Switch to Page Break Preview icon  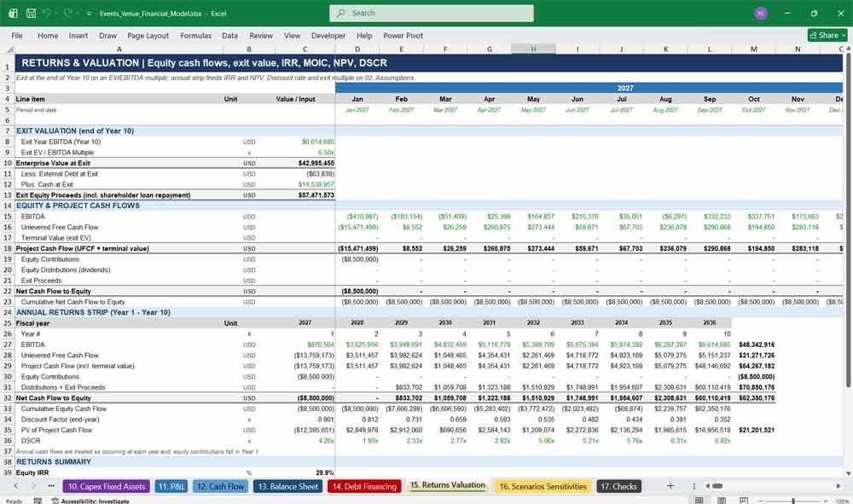click(743, 501)
